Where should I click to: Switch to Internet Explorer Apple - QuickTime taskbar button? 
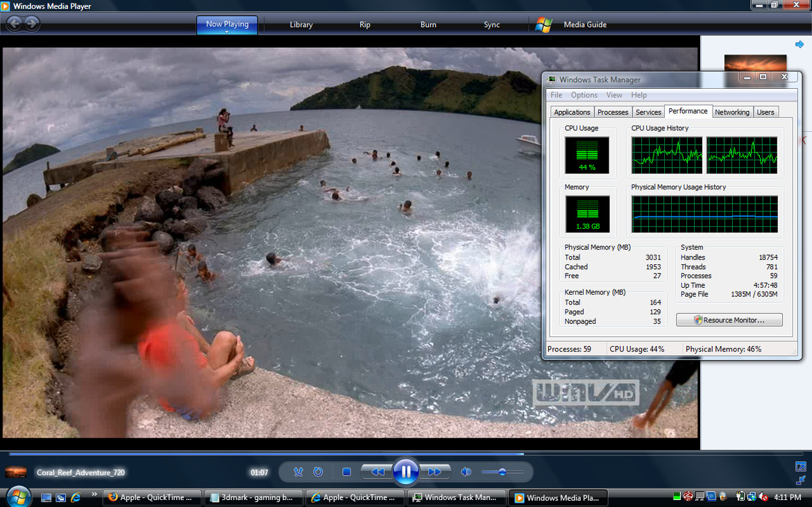[355, 497]
